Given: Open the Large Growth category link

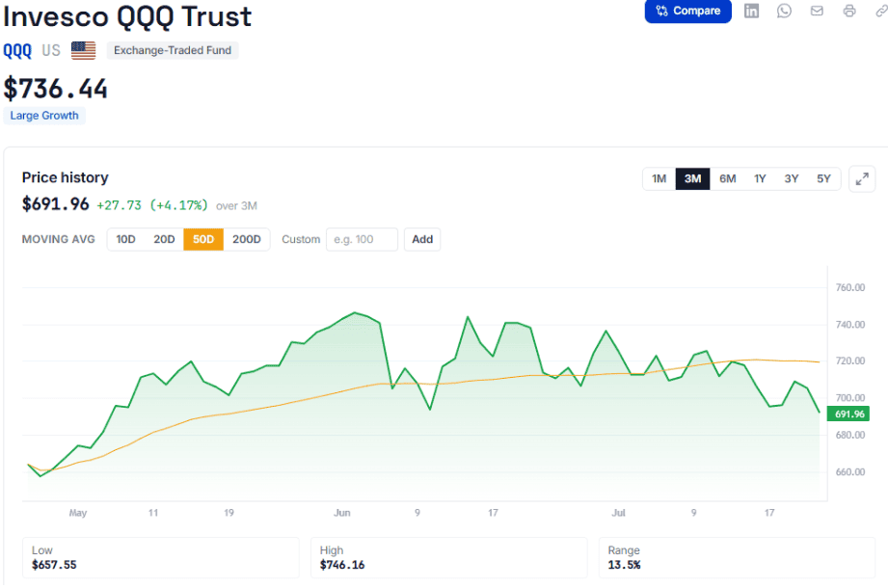Looking at the screenshot, I should [44, 116].
